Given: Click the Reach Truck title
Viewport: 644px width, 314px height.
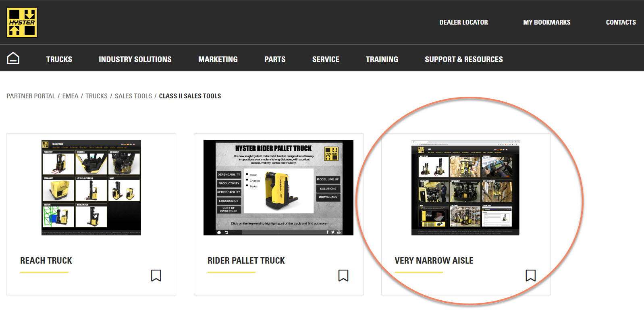Looking at the screenshot, I should click(x=46, y=260).
